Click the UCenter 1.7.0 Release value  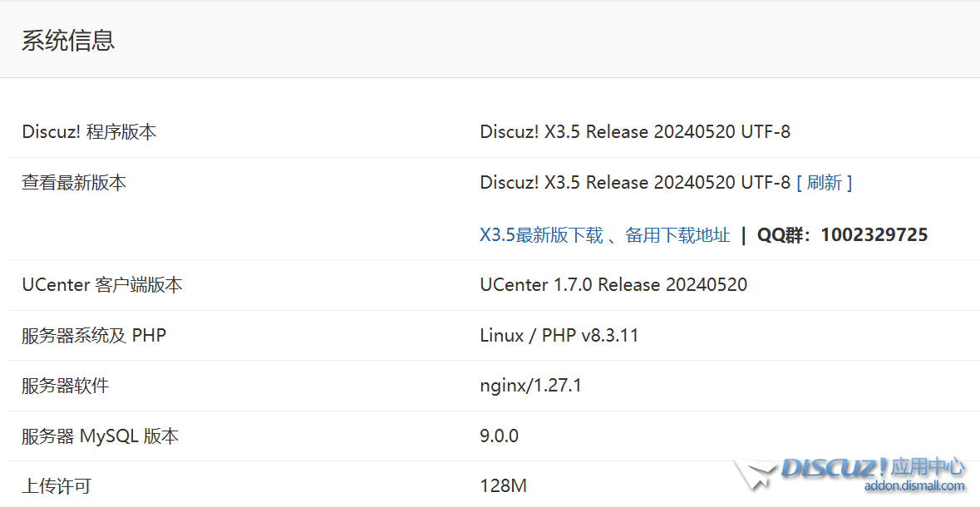coord(613,285)
